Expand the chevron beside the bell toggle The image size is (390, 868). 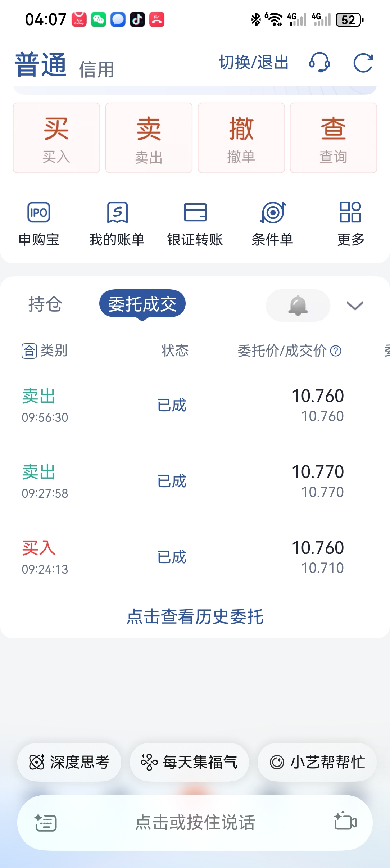[x=355, y=306]
